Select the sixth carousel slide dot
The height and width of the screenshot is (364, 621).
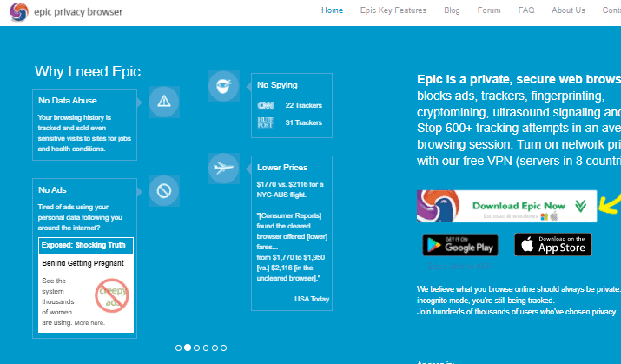point(224,347)
